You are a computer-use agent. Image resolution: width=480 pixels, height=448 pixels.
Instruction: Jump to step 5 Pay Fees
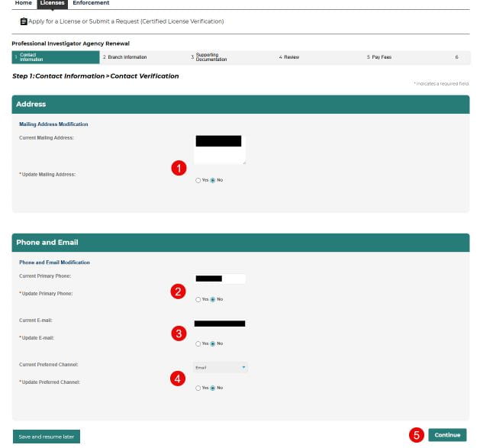[x=379, y=57]
